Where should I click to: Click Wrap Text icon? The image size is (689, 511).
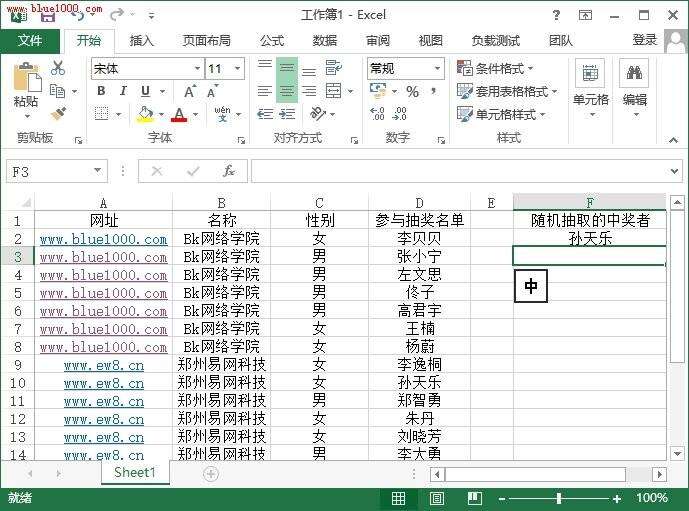point(334,68)
